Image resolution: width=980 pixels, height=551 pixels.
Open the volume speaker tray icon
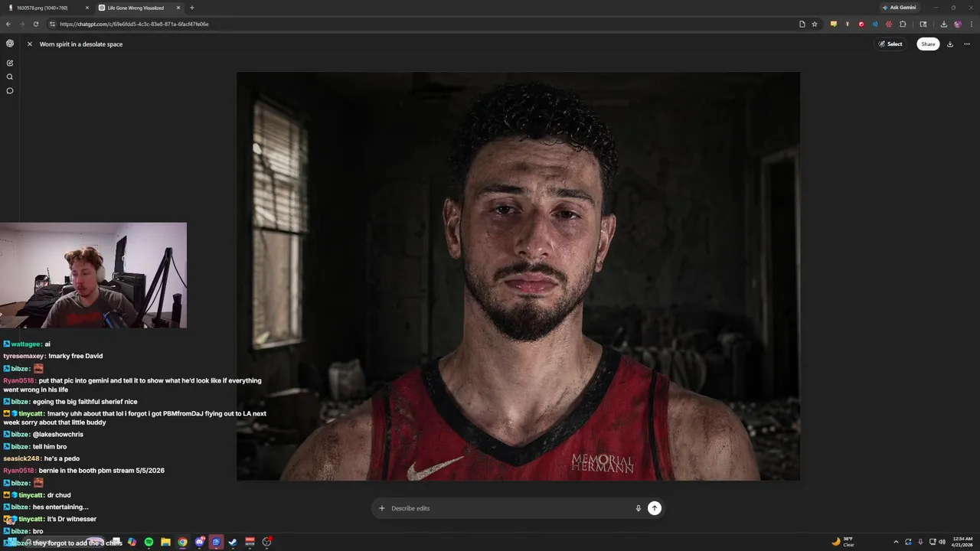[x=942, y=542]
